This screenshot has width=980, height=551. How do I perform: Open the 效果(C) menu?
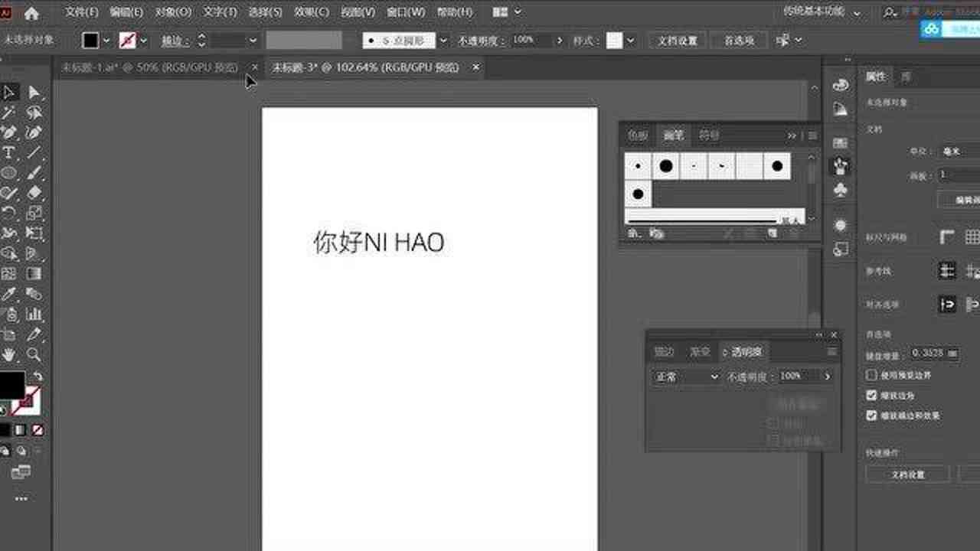click(312, 12)
